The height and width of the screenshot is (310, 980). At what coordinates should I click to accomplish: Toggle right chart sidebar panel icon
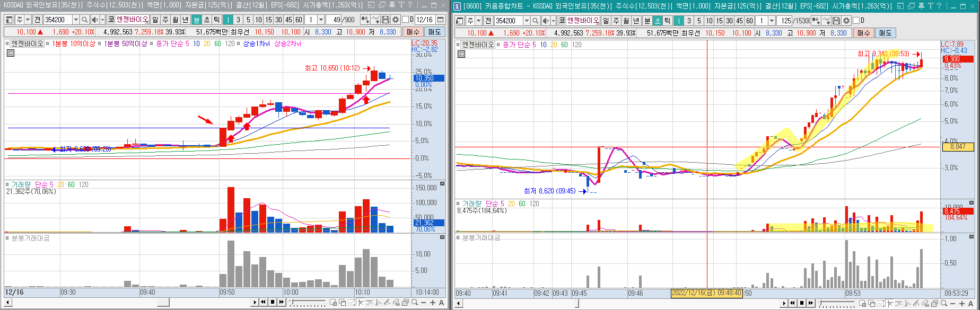460,20
